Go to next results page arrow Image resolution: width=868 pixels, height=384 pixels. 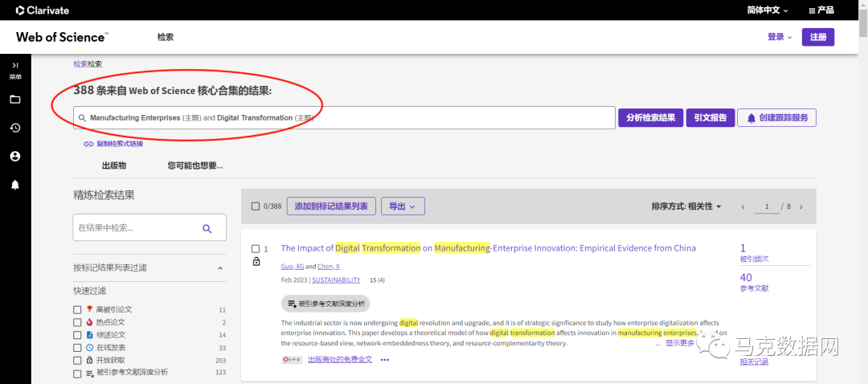tap(801, 207)
